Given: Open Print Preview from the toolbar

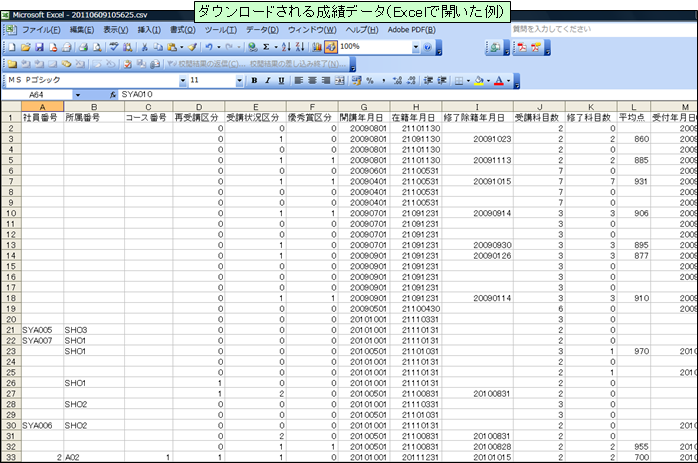Looking at the screenshot, I should (x=97, y=47).
